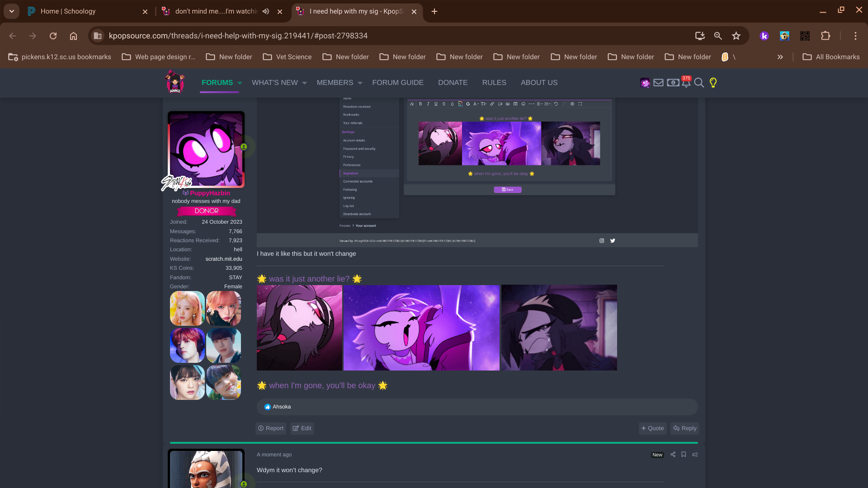
Task: Navigate back in browser
Action: pos(13,36)
